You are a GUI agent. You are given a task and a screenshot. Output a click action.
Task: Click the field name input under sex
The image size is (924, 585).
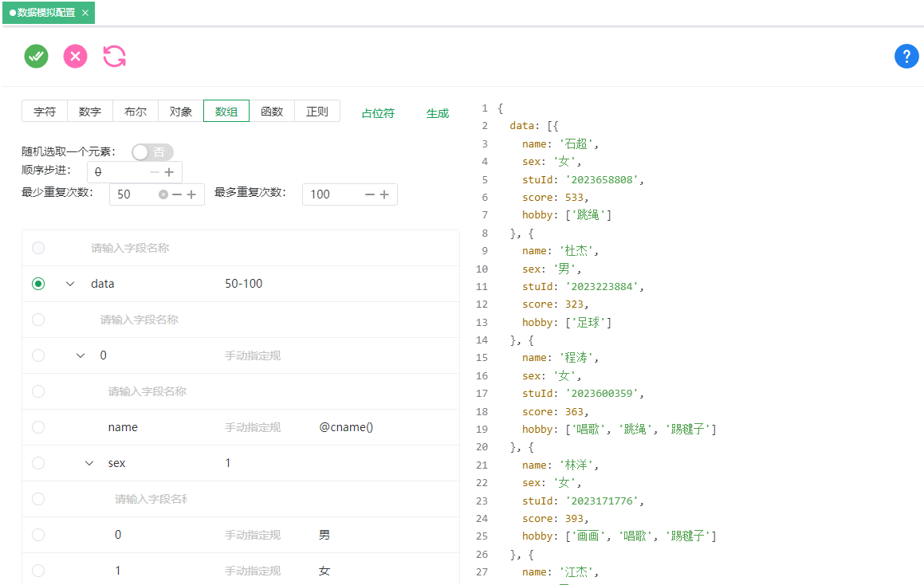pyautogui.click(x=150, y=499)
